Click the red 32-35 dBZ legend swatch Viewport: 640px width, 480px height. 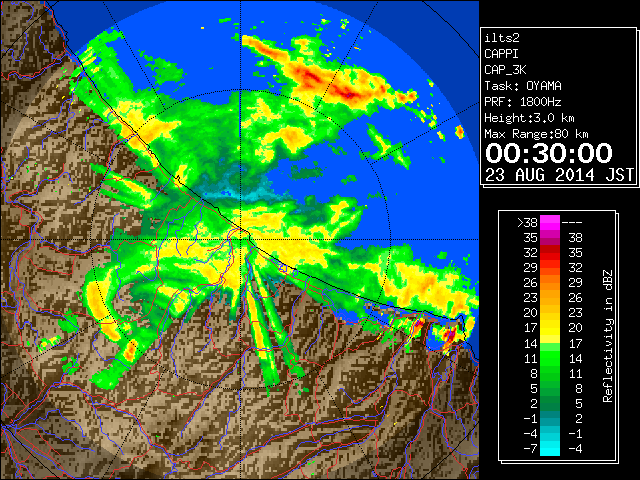550,253
